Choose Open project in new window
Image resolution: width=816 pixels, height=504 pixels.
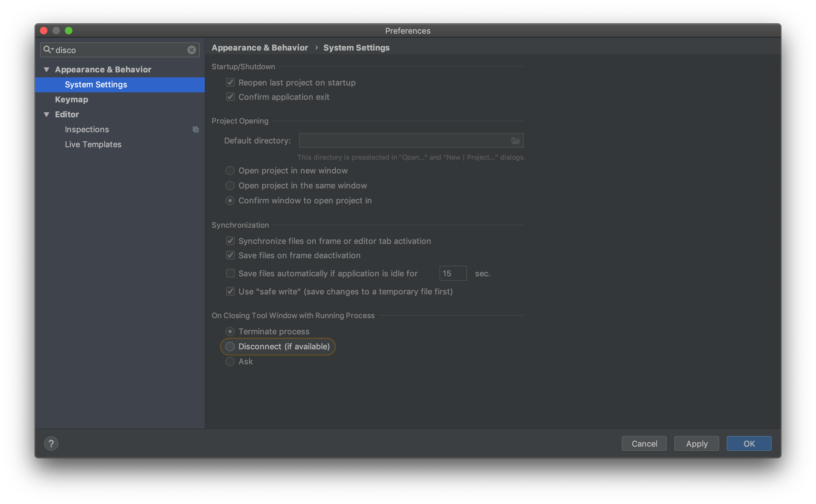click(230, 171)
